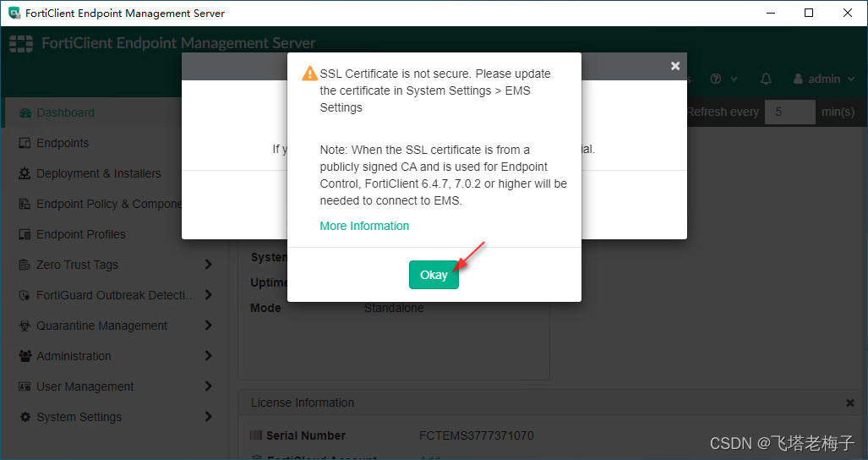The width and height of the screenshot is (868, 460).
Task: Click the Okay button in the SSL dialog
Action: [x=434, y=275]
